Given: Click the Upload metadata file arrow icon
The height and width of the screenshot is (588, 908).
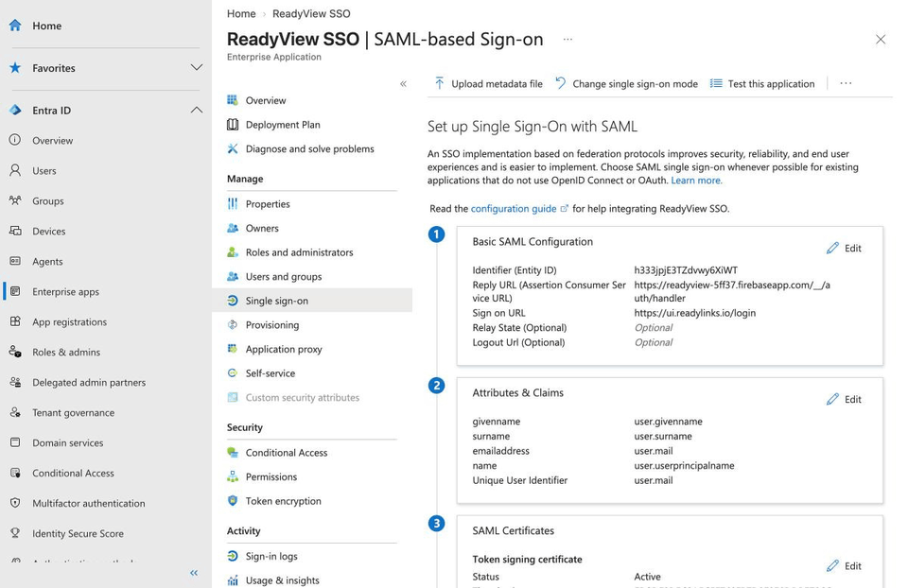Looking at the screenshot, I should [440, 83].
